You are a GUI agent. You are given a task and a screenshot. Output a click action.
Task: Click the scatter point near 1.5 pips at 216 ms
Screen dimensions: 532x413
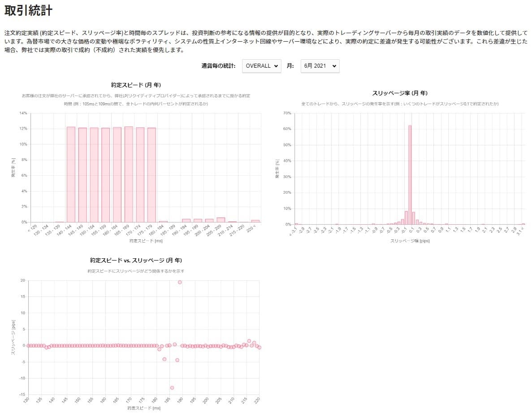click(x=249, y=341)
